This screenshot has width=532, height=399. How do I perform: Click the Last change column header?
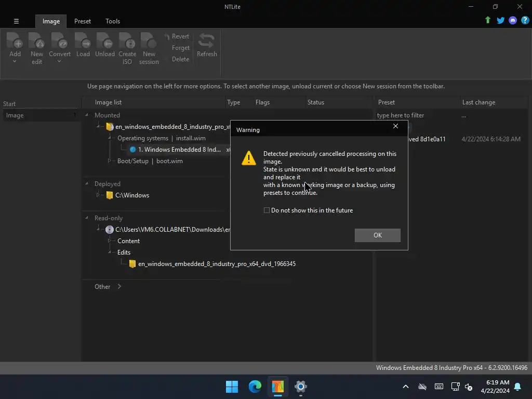click(478, 102)
